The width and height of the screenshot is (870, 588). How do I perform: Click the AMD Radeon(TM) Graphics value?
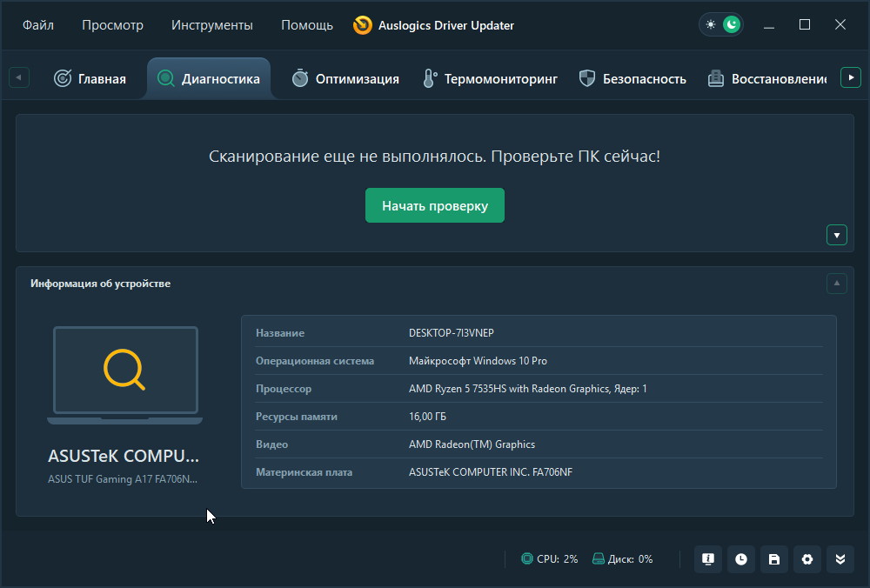472,444
